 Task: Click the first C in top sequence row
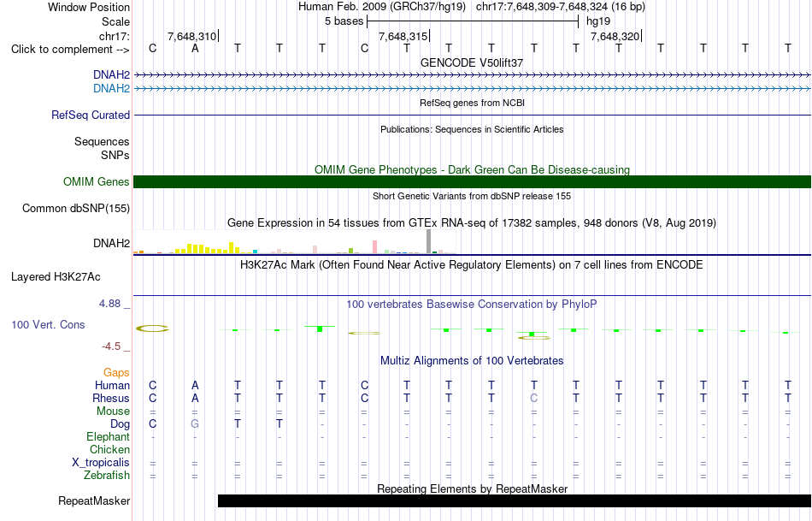pos(152,49)
